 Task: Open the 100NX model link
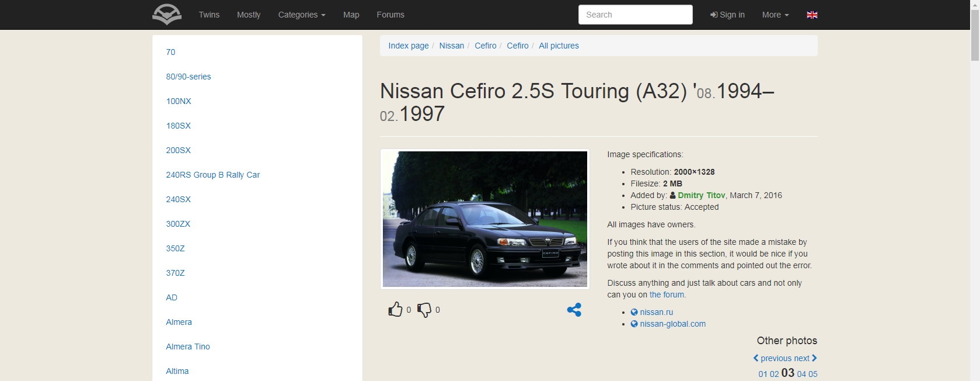(179, 101)
